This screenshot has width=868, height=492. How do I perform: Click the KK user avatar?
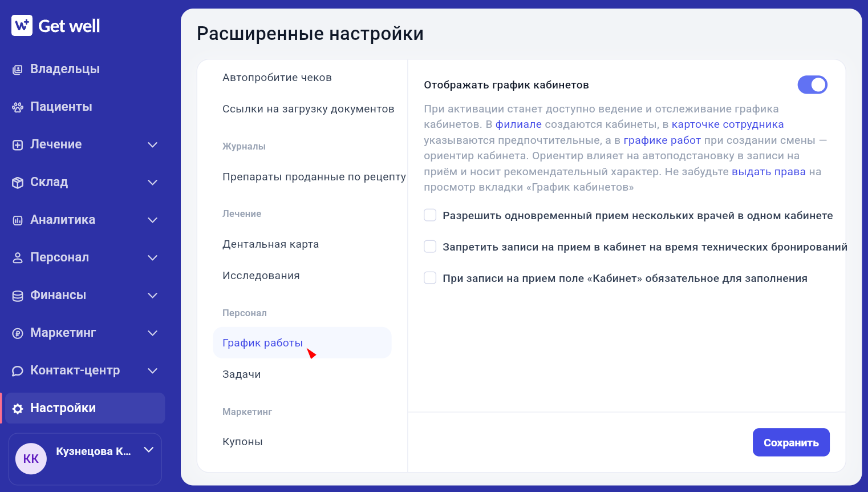click(x=31, y=459)
